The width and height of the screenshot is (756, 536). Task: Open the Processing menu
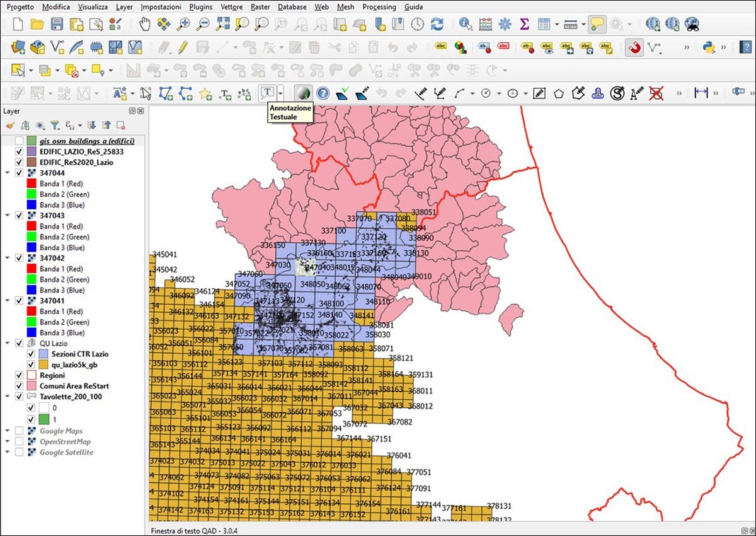point(379,7)
